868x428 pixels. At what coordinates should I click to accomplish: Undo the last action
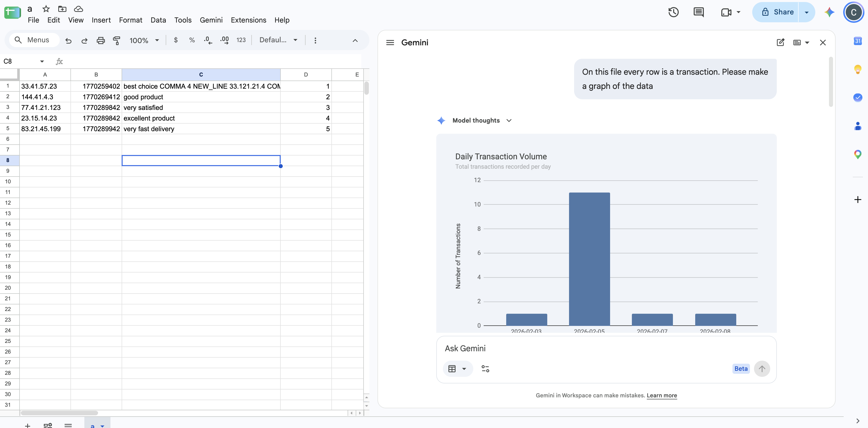pyautogui.click(x=68, y=41)
